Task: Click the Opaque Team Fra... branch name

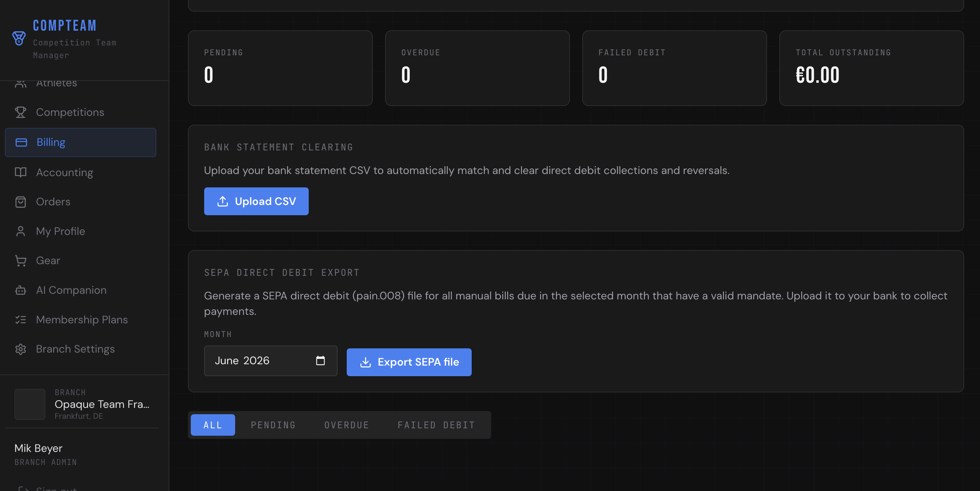Action: [102, 404]
